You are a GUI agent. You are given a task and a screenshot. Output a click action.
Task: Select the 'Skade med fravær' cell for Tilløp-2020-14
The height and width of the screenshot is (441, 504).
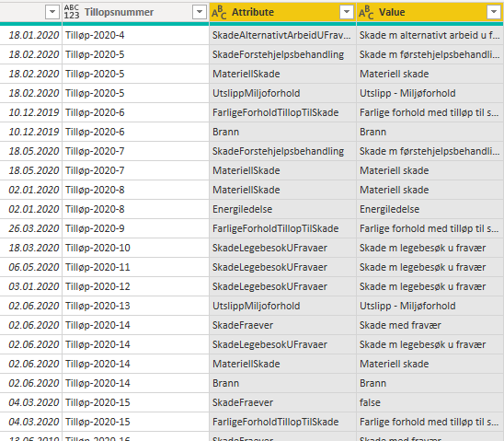430,325
